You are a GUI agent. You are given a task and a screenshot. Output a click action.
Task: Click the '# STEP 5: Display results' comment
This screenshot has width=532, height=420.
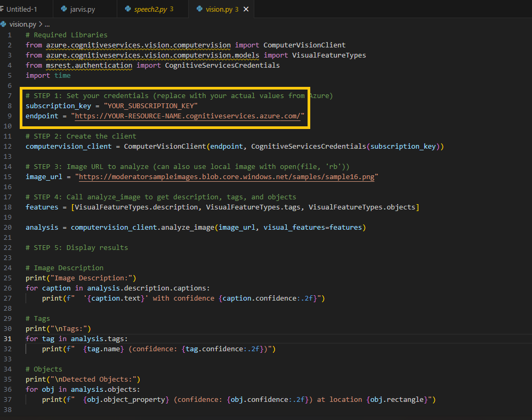(x=77, y=248)
